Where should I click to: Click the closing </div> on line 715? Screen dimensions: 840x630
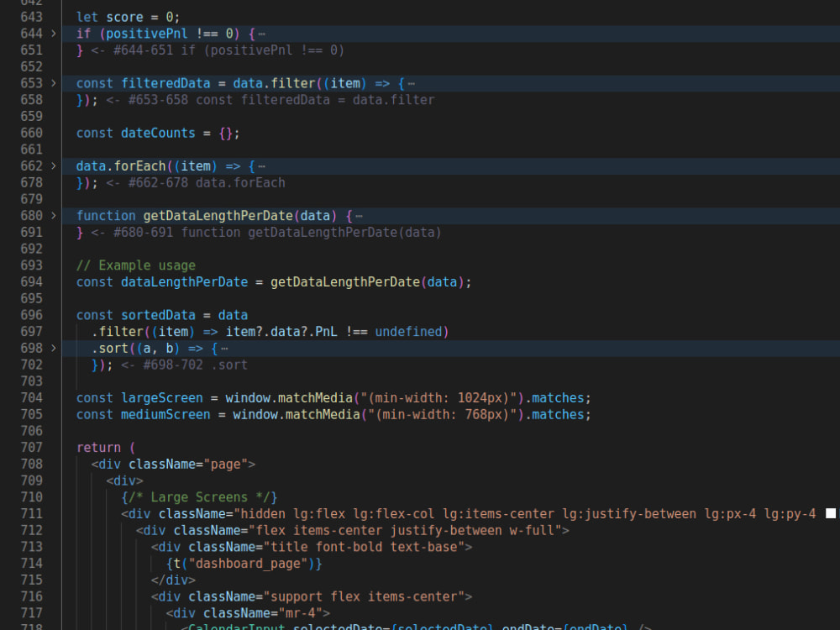point(173,580)
